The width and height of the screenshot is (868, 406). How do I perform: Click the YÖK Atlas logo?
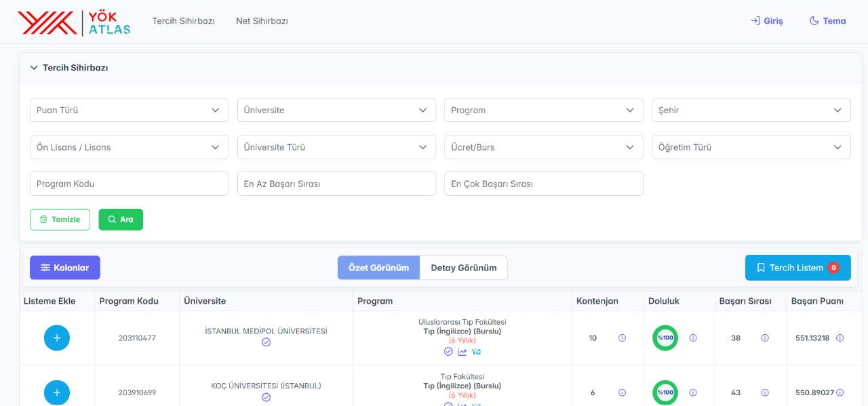point(74,22)
